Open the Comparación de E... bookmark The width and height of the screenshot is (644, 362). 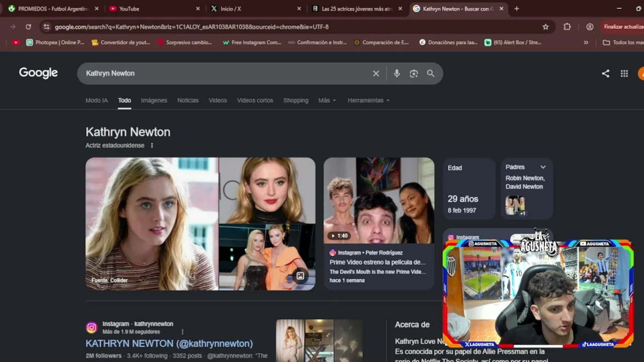pyautogui.click(x=381, y=43)
